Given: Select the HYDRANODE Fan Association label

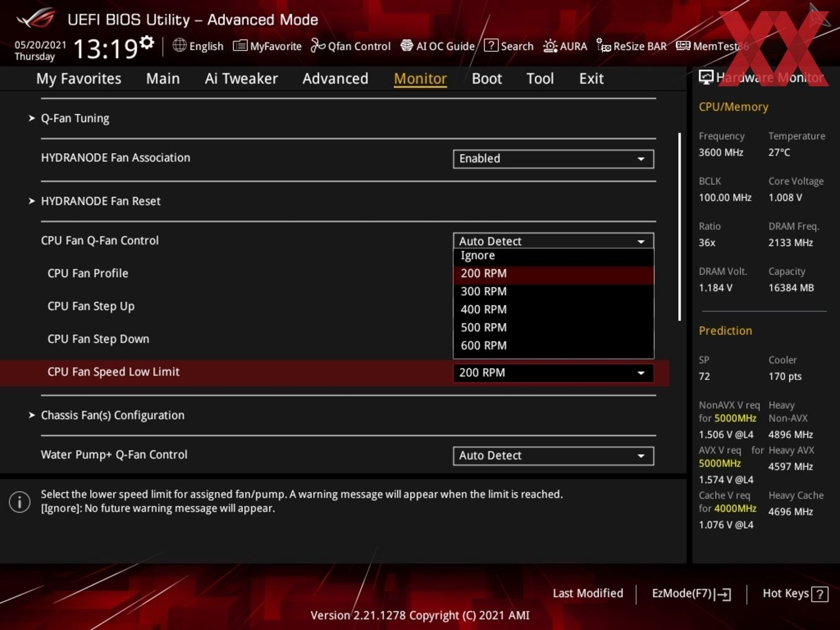Looking at the screenshot, I should pos(115,157).
